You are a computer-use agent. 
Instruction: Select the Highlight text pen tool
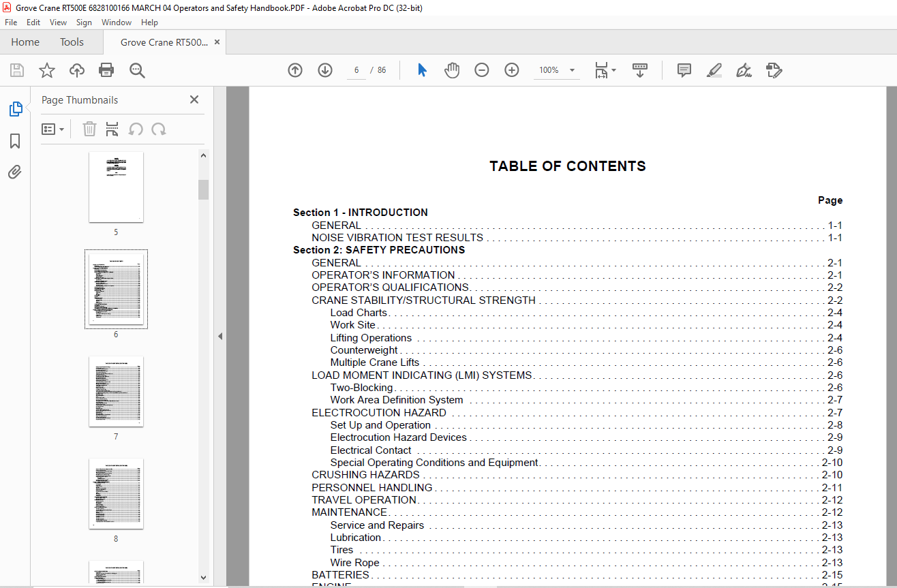coord(714,70)
